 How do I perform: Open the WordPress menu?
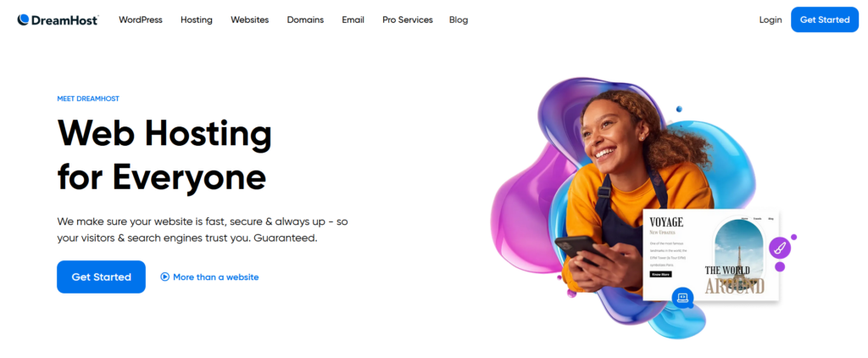coord(141,20)
